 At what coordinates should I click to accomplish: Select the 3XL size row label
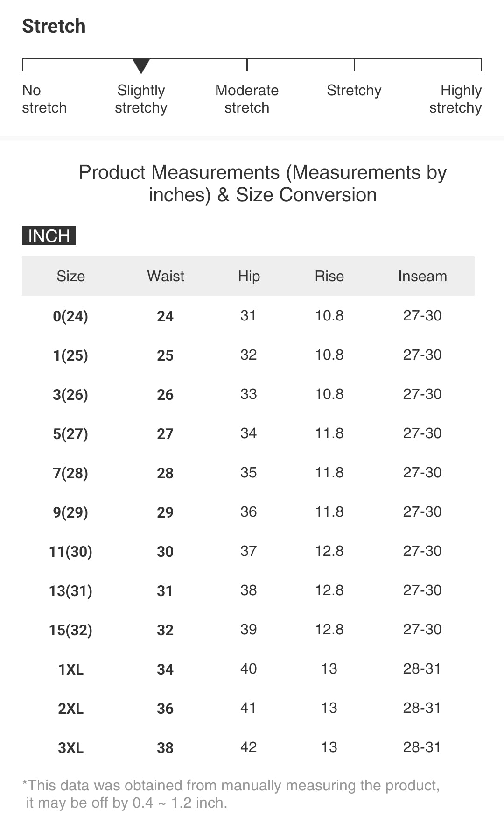tap(70, 748)
